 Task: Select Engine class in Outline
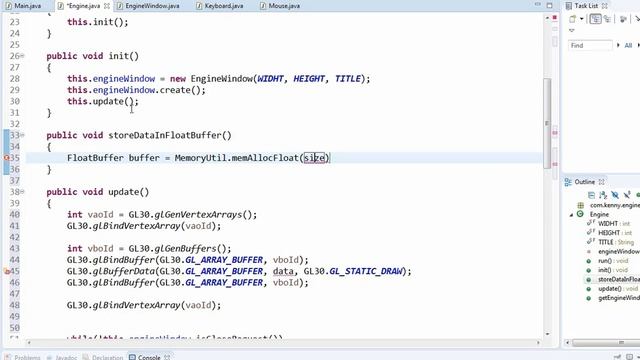click(x=599, y=214)
